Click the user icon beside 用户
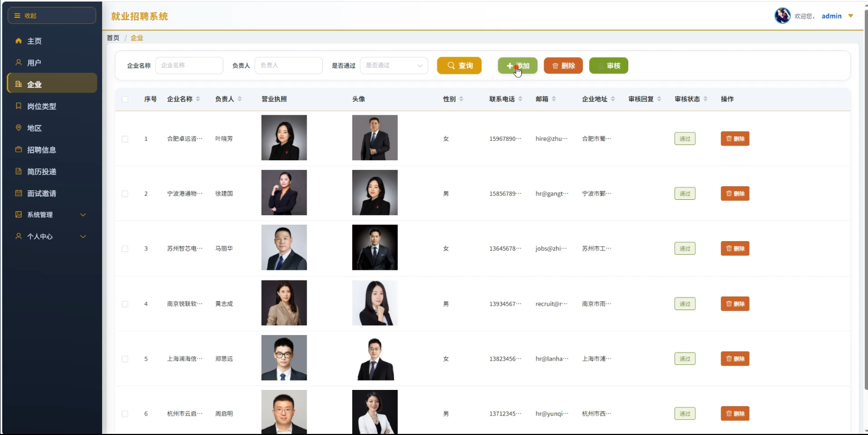Image resolution: width=868 pixels, height=435 pixels. click(x=18, y=62)
